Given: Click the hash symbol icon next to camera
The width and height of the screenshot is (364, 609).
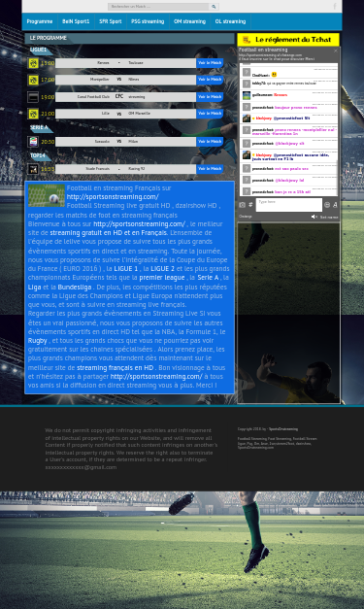Looking at the screenshot, I should point(250,205).
